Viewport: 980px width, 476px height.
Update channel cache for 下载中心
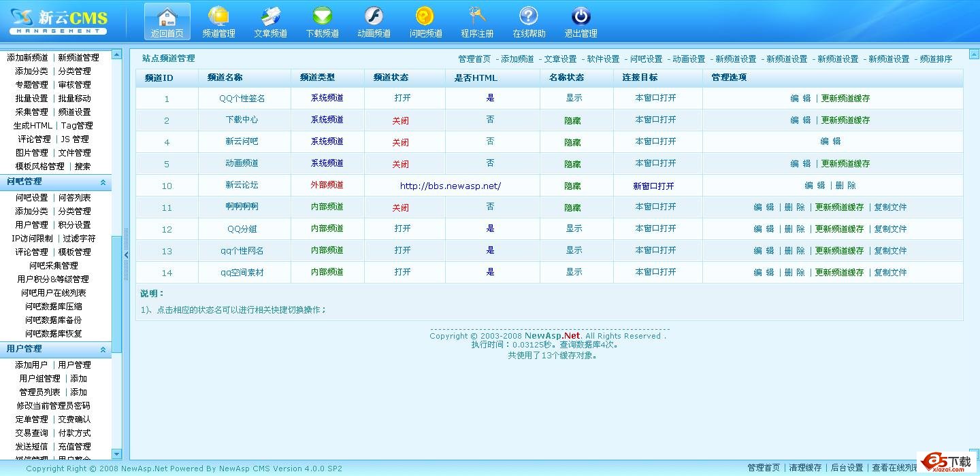point(845,120)
